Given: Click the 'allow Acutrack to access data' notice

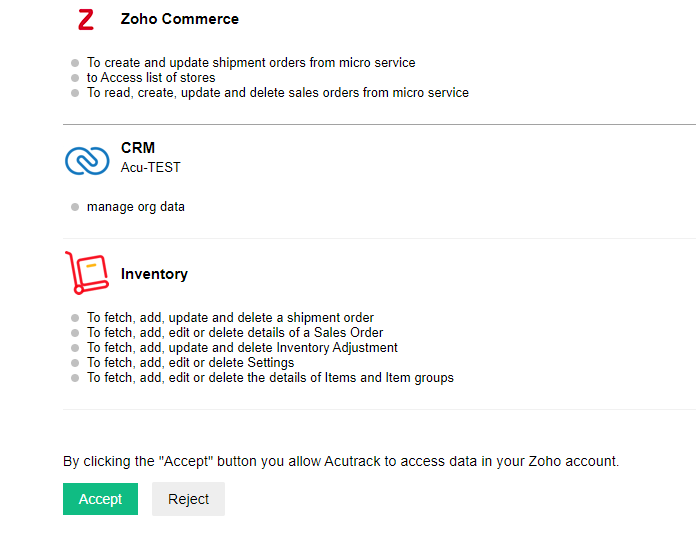Looking at the screenshot, I should click(x=341, y=462).
